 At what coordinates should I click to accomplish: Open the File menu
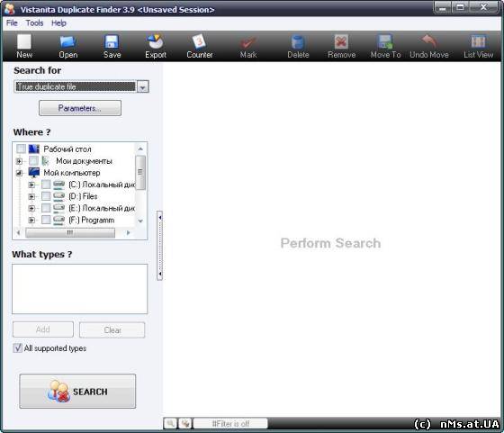[12, 23]
